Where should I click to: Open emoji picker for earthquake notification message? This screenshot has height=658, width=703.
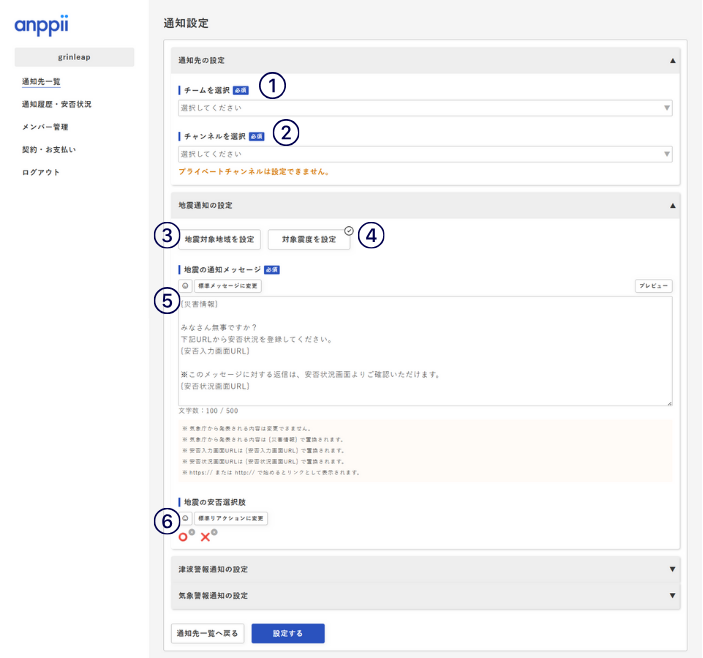tap(185, 286)
